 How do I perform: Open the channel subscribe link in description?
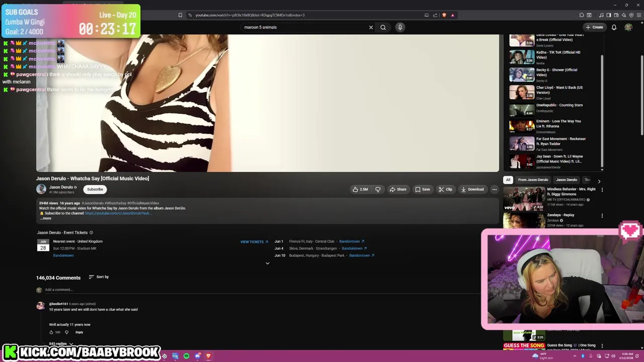(x=117, y=213)
